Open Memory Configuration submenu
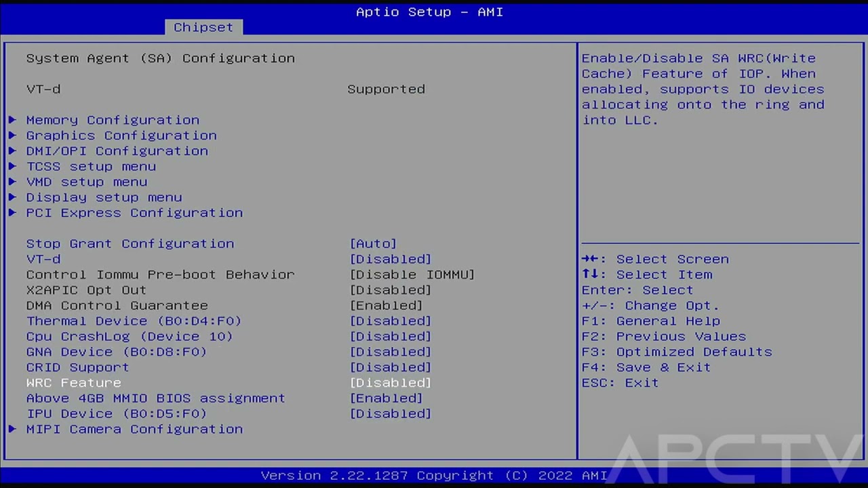The image size is (868, 488). 113,120
